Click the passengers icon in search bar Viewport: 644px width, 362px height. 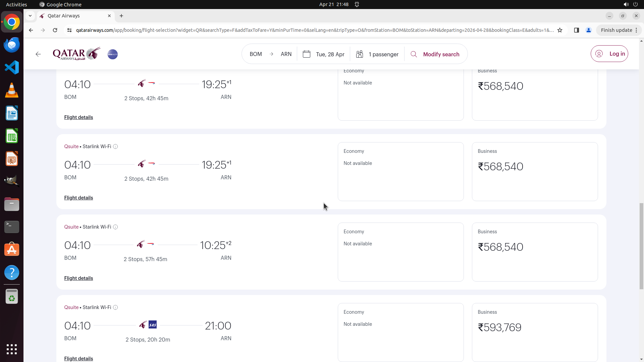(x=359, y=54)
